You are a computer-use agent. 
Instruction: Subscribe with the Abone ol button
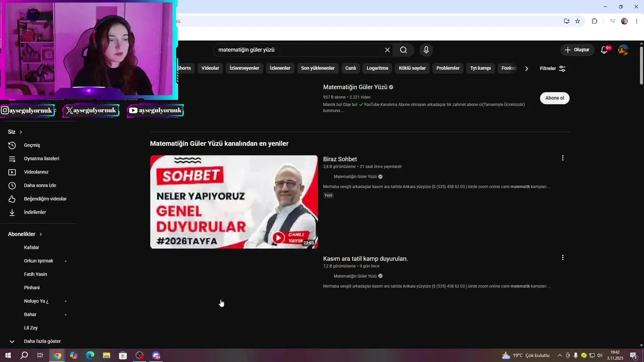[554, 98]
